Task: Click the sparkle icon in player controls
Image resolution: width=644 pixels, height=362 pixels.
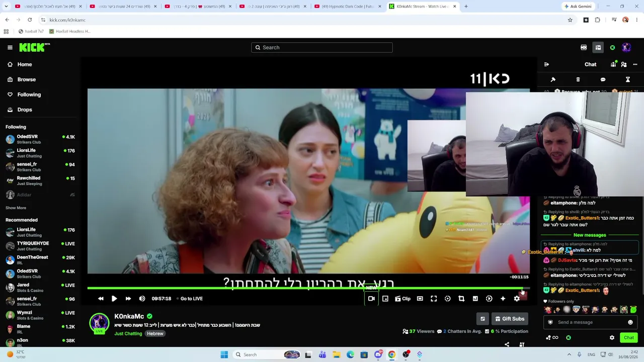Action: pyautogui.click(x=503, y=299)
